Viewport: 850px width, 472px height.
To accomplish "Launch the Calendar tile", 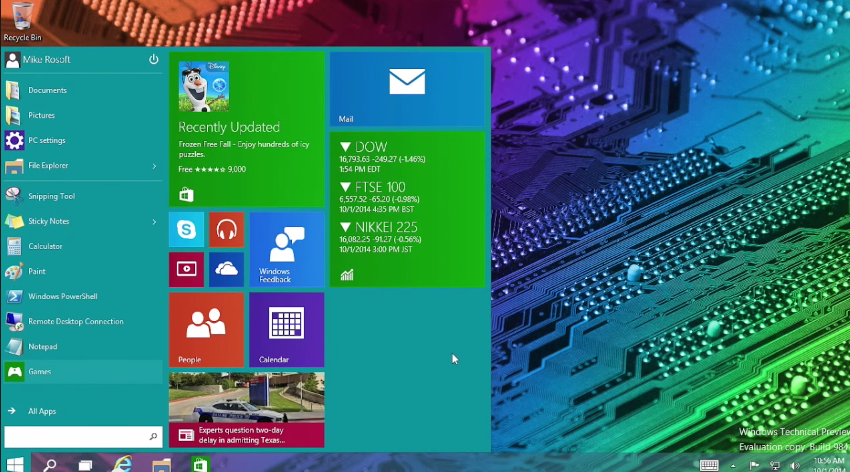I will 286,329.
